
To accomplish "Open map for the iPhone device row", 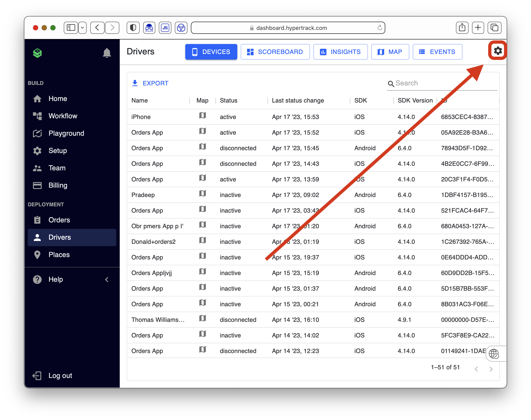I will 202,115.
